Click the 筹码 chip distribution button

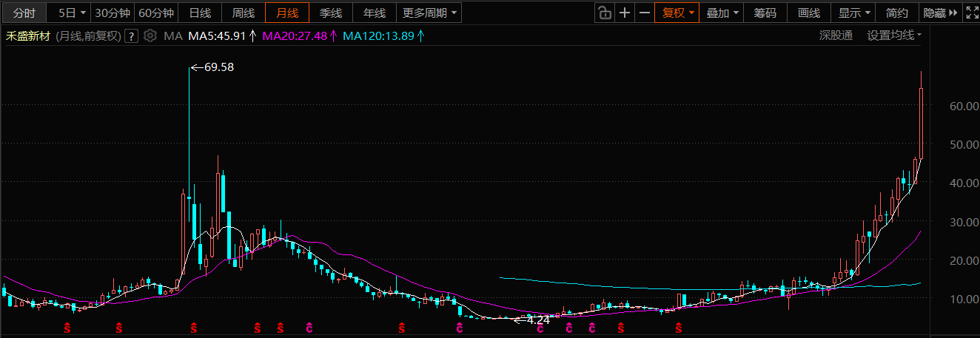pos(765,13)
